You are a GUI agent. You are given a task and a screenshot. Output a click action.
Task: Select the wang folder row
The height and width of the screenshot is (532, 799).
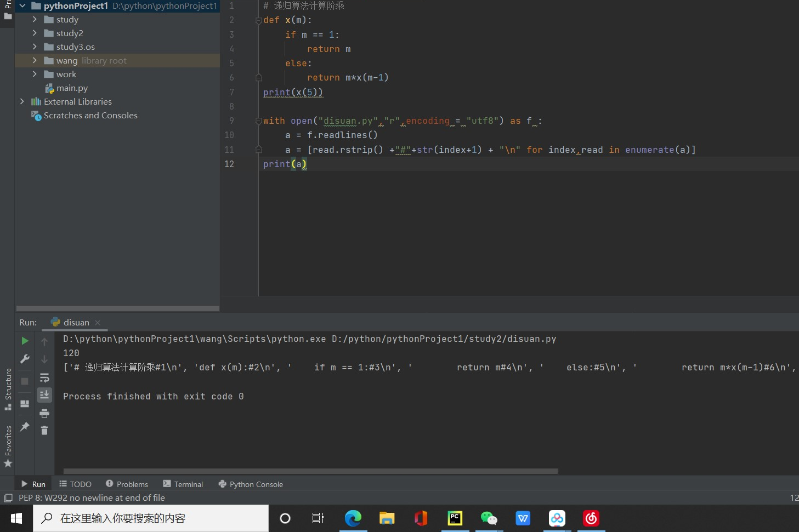117,60
